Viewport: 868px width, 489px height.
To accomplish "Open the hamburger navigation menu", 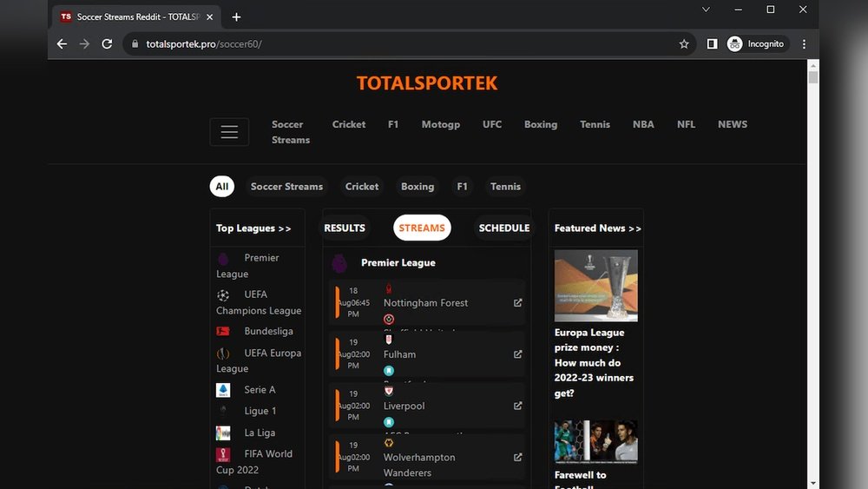I will coord(229,132).
